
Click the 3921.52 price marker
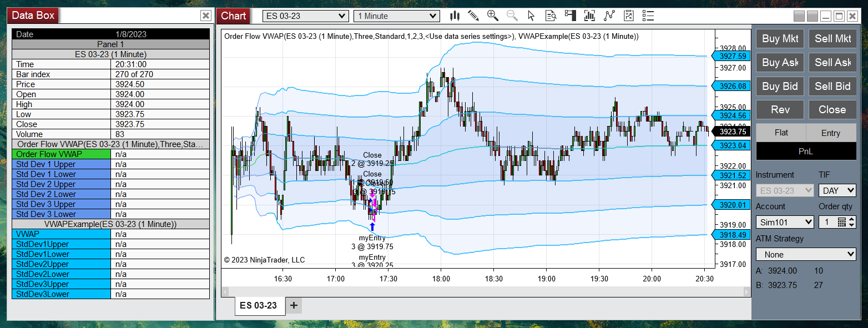coord(730,175)
